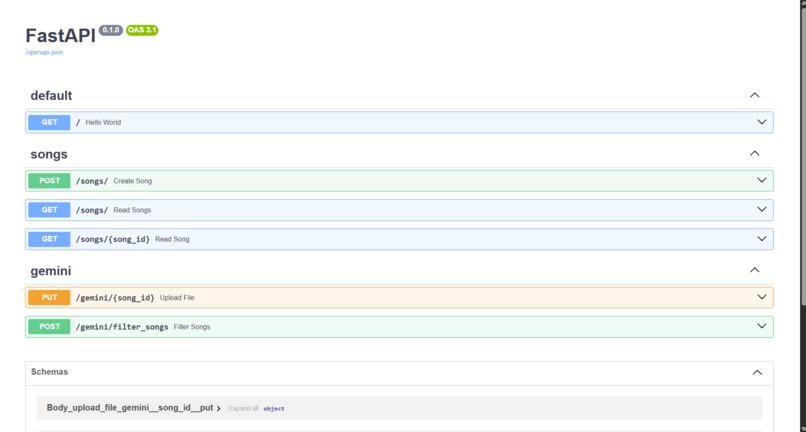This screenshot has height=432, width=806.
Task: Click the default section heading
Action: tap(51, 96)
